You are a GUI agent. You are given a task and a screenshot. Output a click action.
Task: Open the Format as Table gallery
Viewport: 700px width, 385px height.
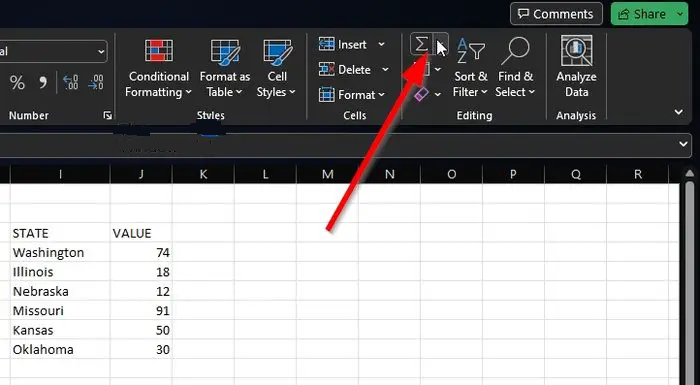[225, 68]
